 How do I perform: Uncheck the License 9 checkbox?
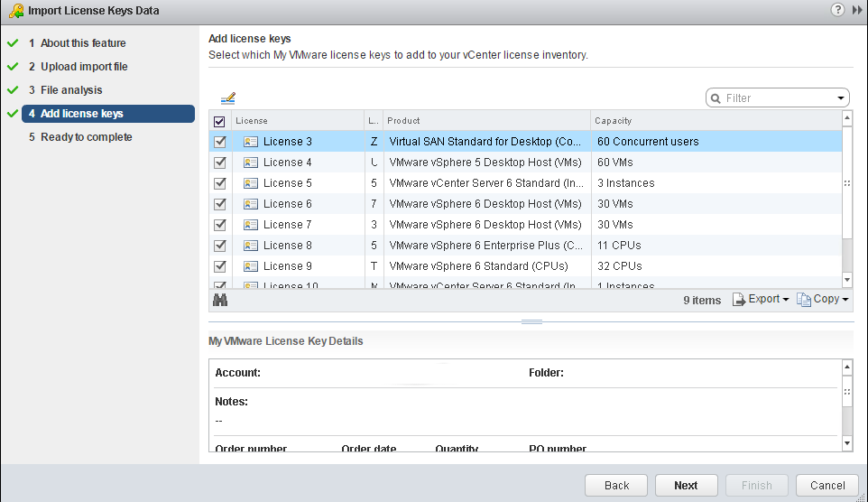[x=220, y=266]
